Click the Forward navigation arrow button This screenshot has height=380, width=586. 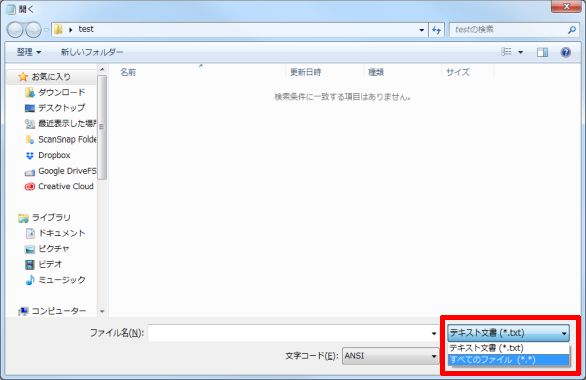pyautogui.click(x=33, y=30)
